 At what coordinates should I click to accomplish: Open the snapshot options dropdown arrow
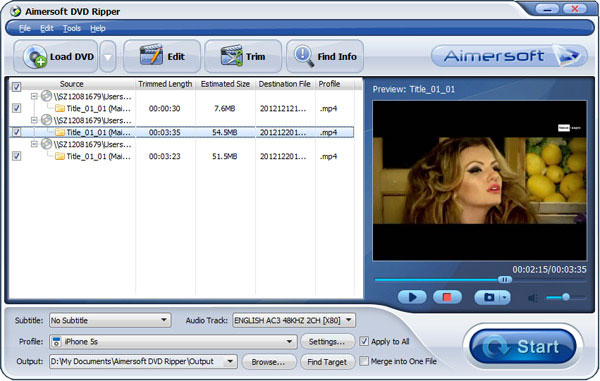[505, 297]
